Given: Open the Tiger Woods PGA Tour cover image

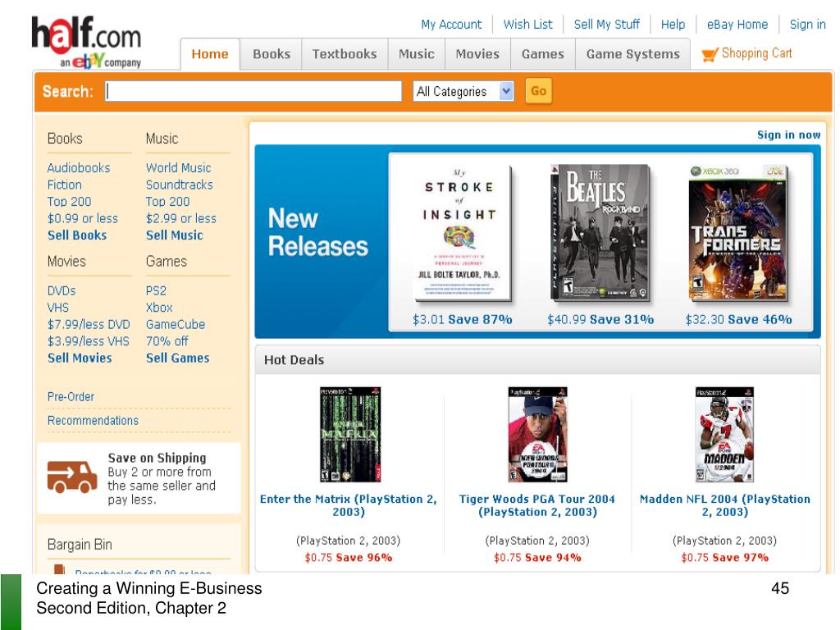Looking at the screenshot, I should (537, 435).
